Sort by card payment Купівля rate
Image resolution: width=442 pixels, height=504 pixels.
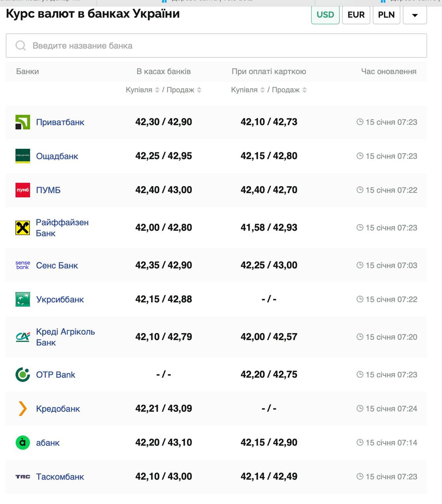(x=262, y=90)
